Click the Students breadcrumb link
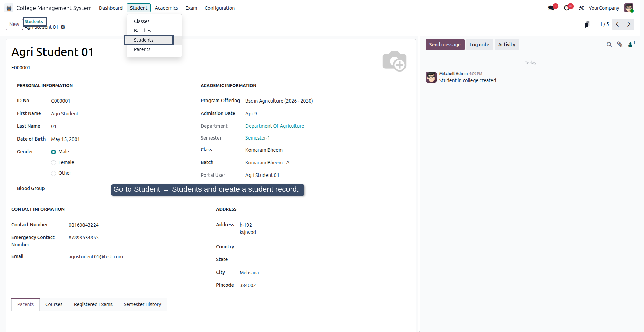The height and width of the screenshot is (332, 644). click(34, 21)
